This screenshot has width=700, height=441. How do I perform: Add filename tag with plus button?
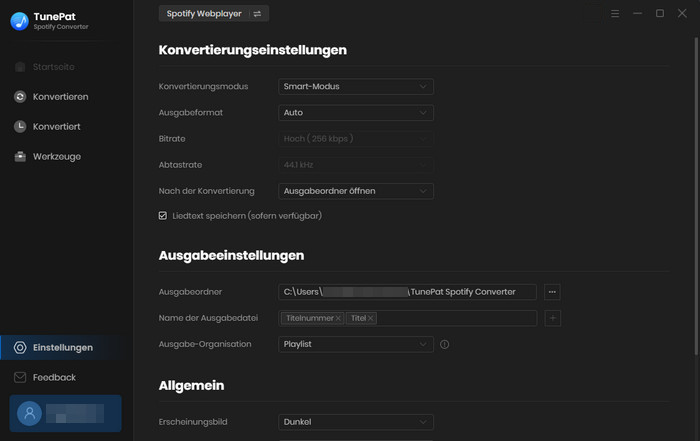552,318
